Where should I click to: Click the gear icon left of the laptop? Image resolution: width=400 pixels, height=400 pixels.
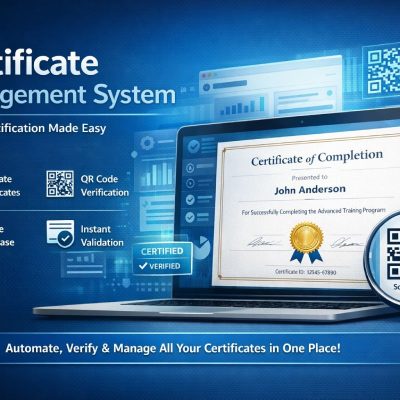(x=147, y=143)
